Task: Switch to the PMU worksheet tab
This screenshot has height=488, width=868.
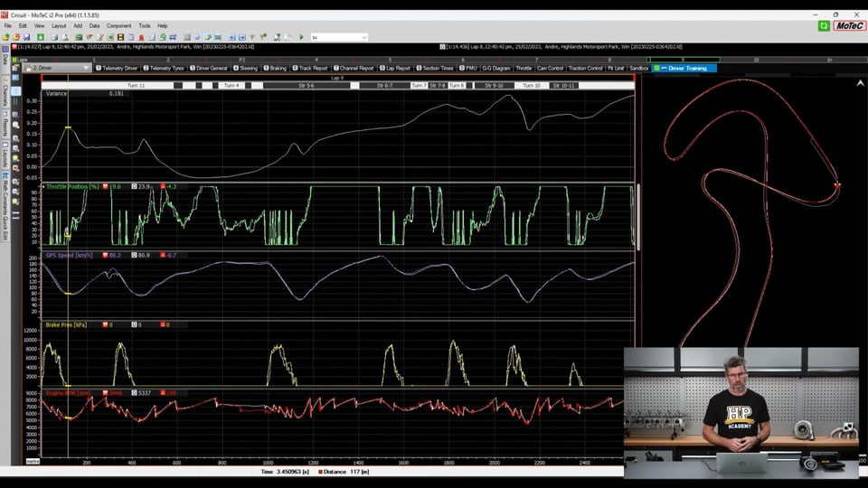Action: pyautogui.click(x=467, y=68)
